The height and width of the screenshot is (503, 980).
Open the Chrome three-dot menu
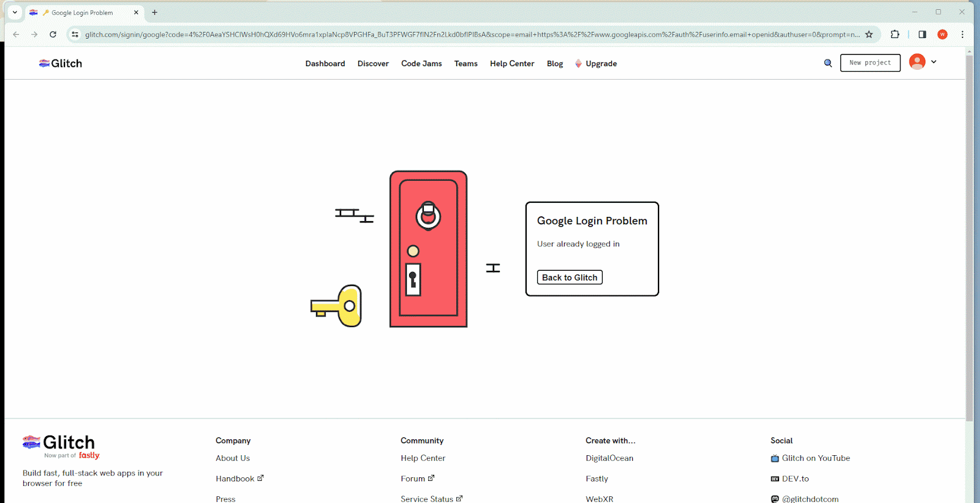[x=962, y=34]
